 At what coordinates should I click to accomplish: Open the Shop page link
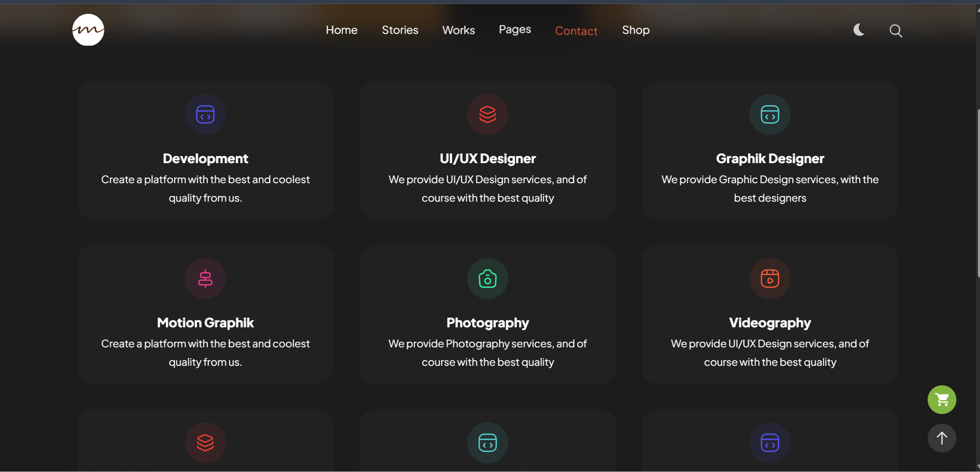(636, 30)
